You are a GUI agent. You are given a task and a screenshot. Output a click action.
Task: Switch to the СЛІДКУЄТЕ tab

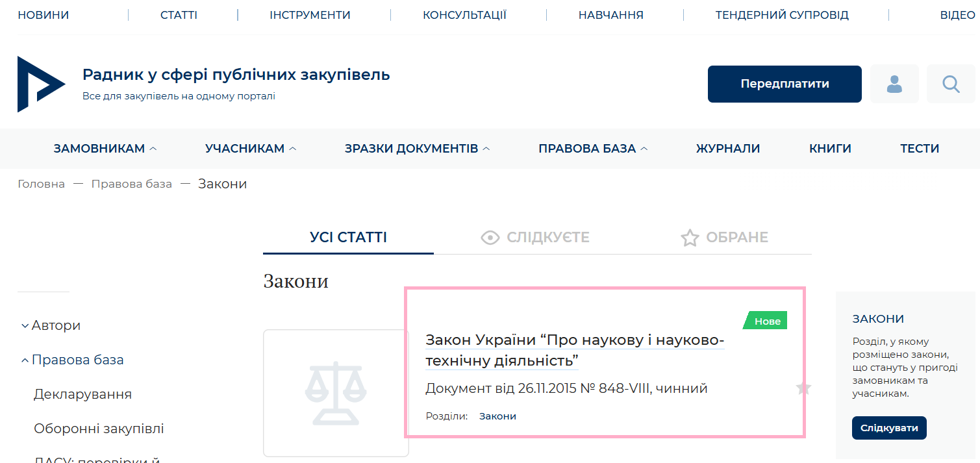(535, 238)
